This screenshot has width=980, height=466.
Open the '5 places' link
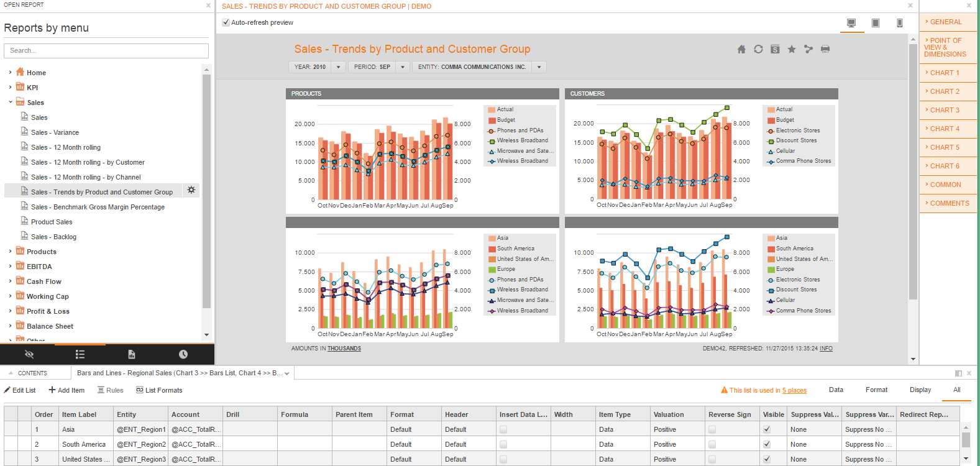tap(794, 390)
